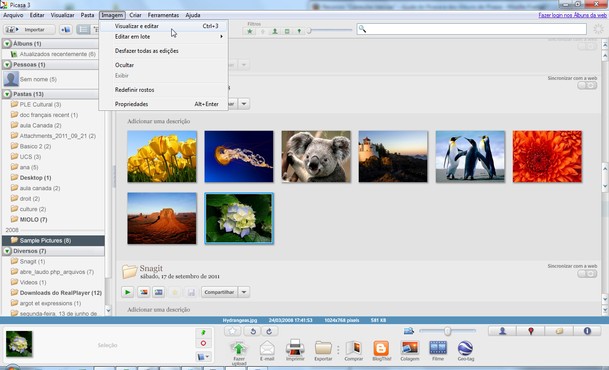Viewport: 609px width, 370px height.
Task: Hold selected items with green pin
Action: pos(203,333)
